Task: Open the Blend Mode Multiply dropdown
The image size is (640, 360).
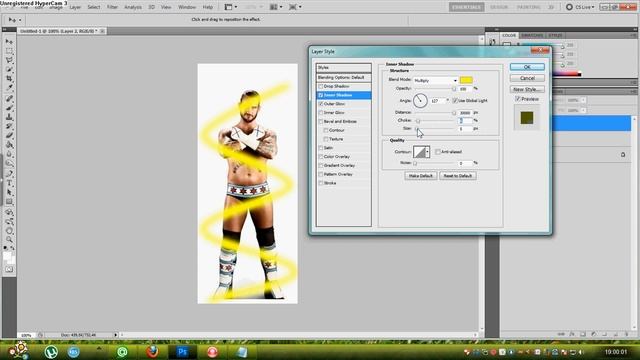Action: pos(435,80)
